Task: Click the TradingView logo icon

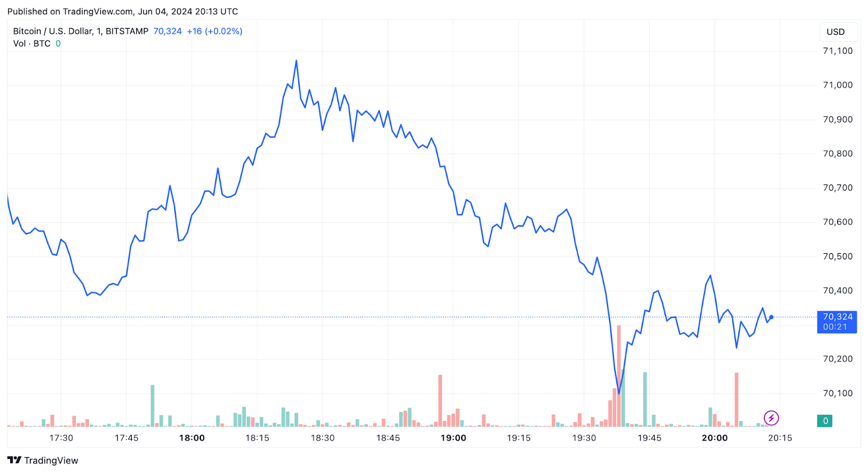Action: pyautogui.click(x=14, y=460)
